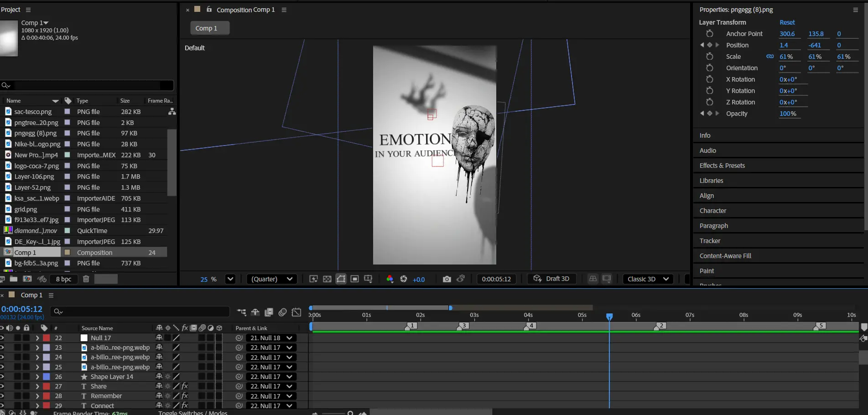Hide the Null 17 layer

point(2,338)
